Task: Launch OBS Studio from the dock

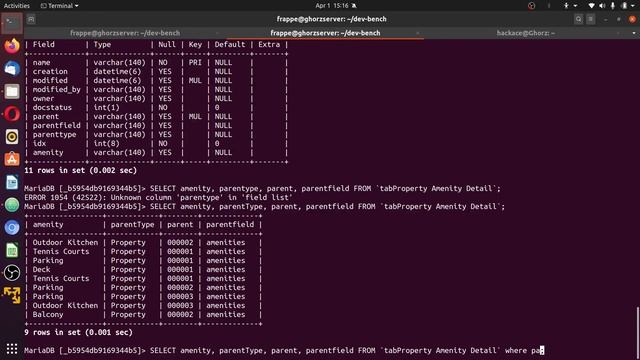Action: [12, 273]
